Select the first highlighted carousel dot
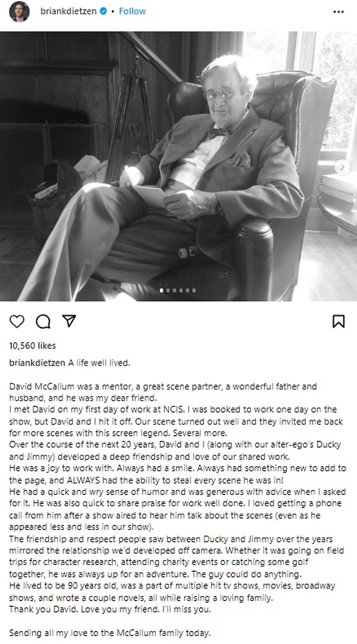 pos(162,291)
